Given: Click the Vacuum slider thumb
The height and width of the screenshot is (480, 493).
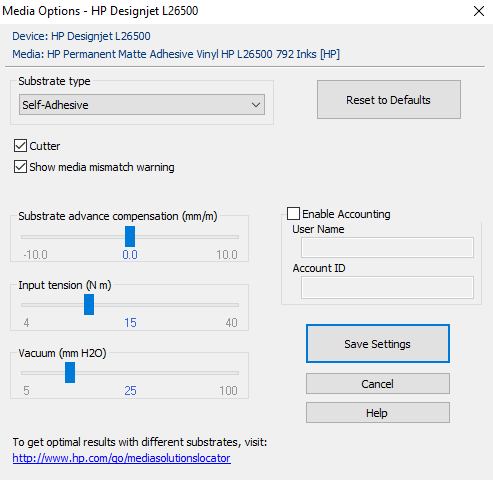Looking at the screenshot, I should (x=70, y=372).
